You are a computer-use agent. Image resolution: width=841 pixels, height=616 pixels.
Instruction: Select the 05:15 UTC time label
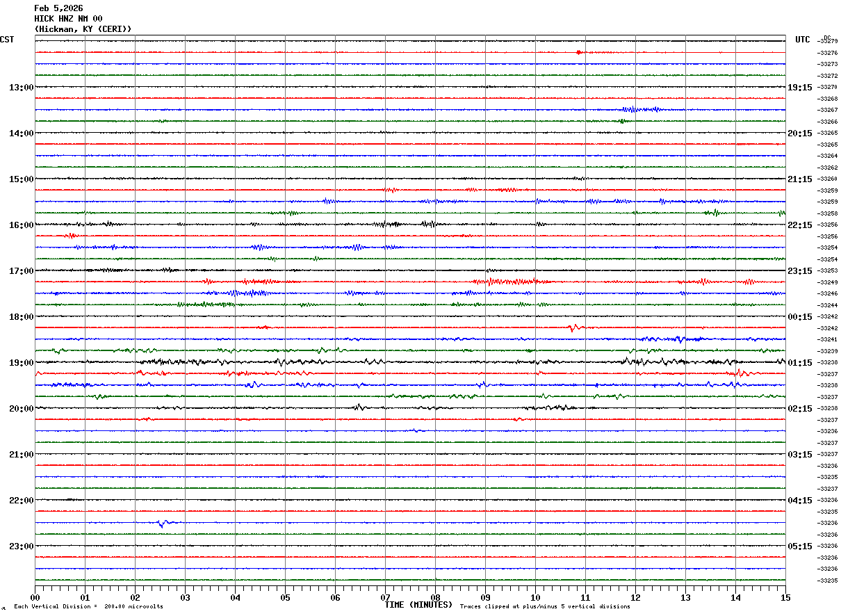point(799,546)
